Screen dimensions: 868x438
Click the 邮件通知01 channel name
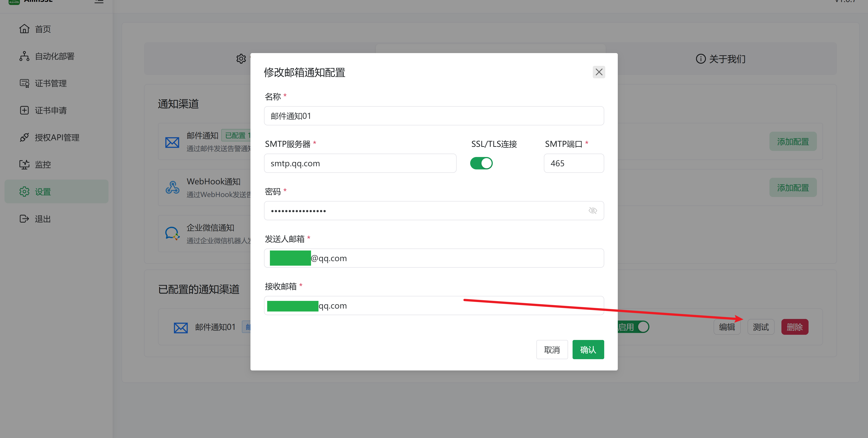click(215, 327)
